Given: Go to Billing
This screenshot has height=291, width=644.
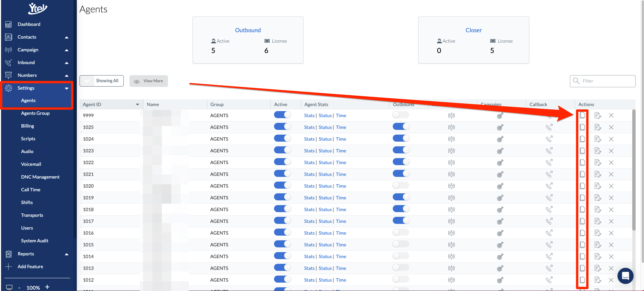Looking at the screenshot, I should click(28, 126).
